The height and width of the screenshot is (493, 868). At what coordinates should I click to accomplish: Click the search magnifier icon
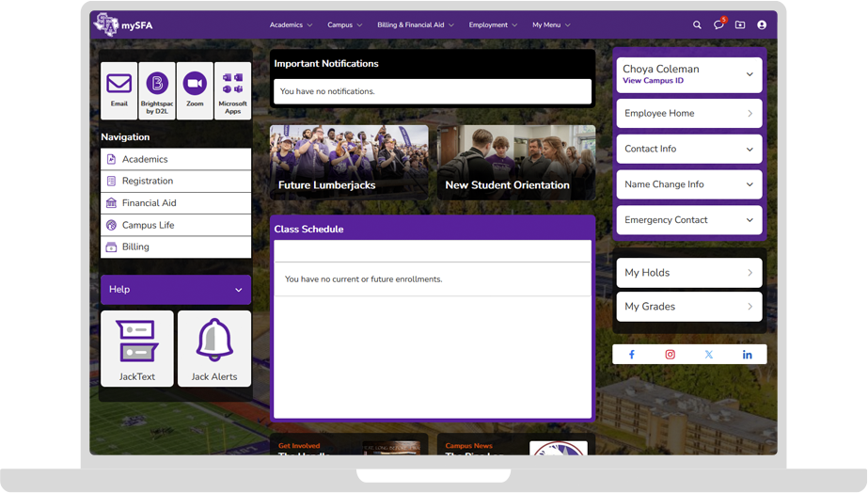coord(697,25)
